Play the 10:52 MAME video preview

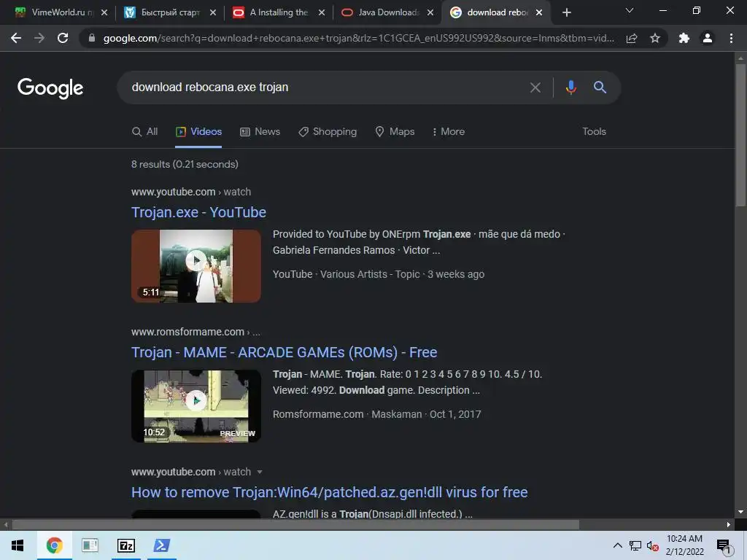(196, 406)
